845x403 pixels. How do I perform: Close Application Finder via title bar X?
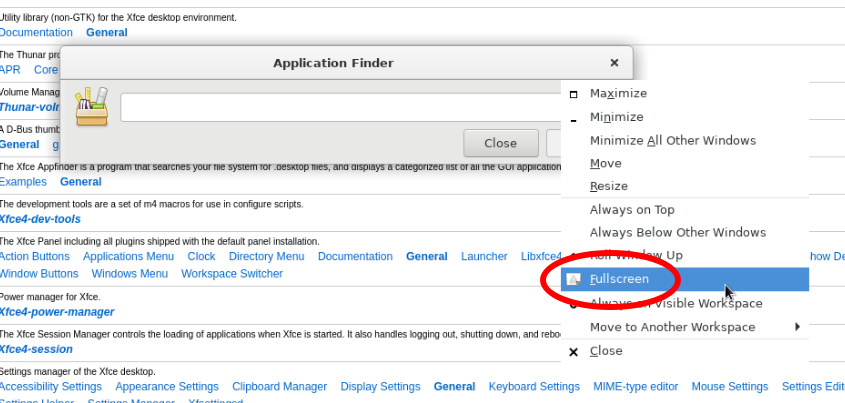(x=614, y=63)
